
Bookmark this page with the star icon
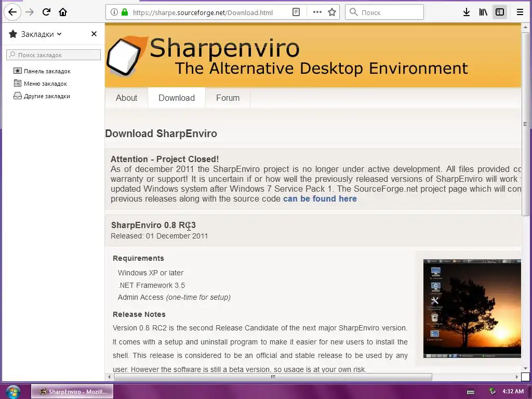pyautogui.click(x=332, y=12)
